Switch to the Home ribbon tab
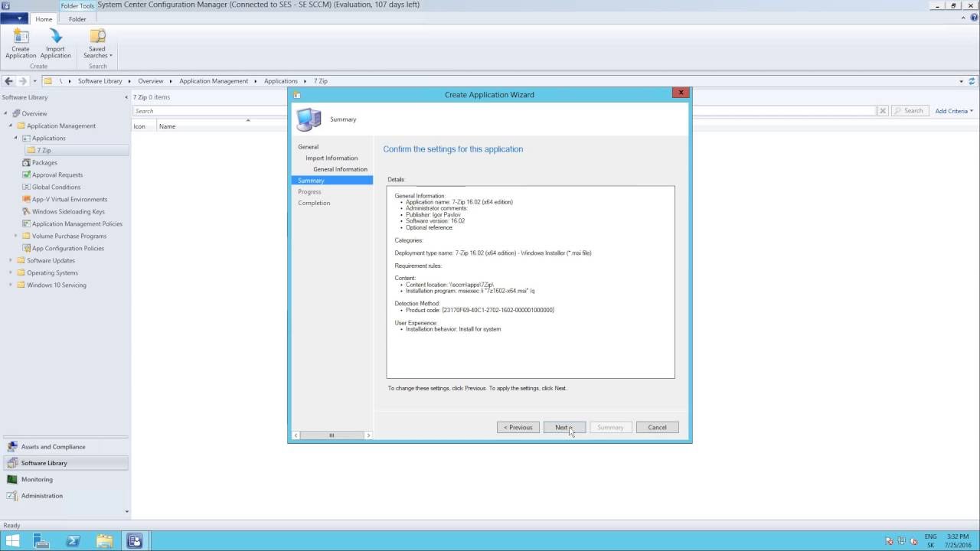This screenshot has width=980, height=551. (44, 19)
